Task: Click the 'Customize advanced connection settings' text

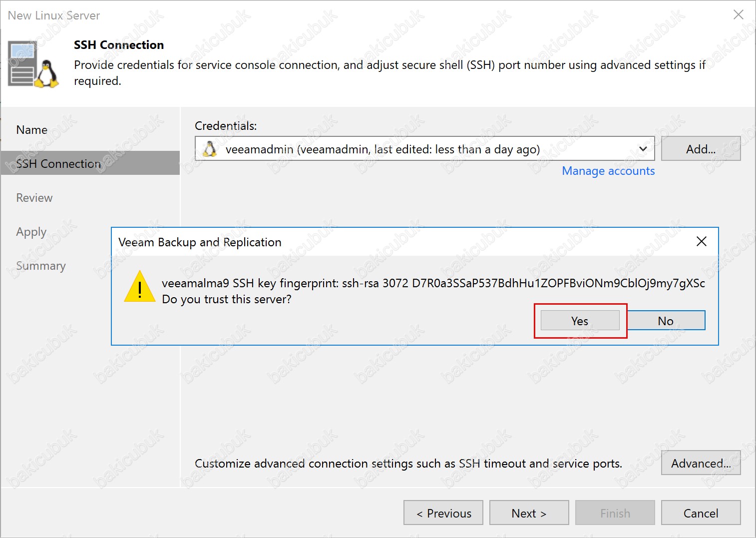Action: click(408, 464)
